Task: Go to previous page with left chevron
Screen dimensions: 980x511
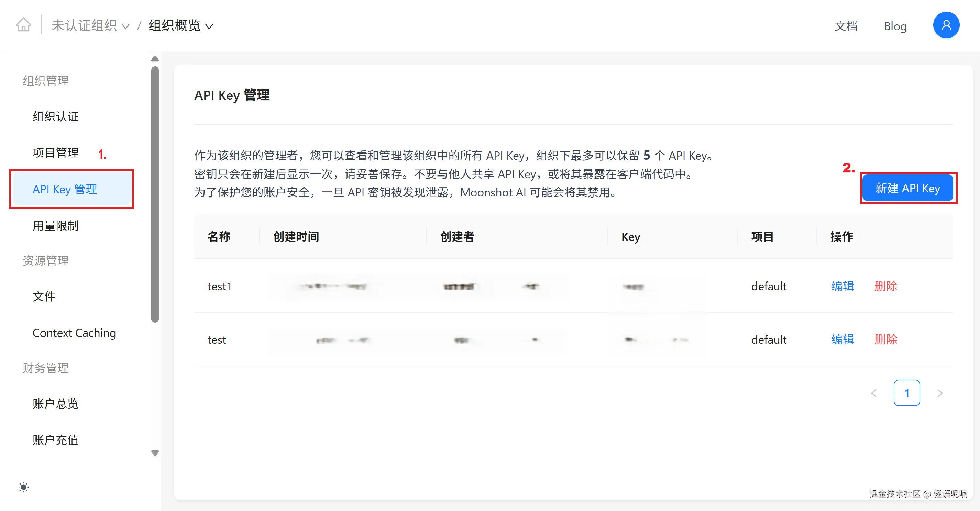Action: (x=874, y=393)
